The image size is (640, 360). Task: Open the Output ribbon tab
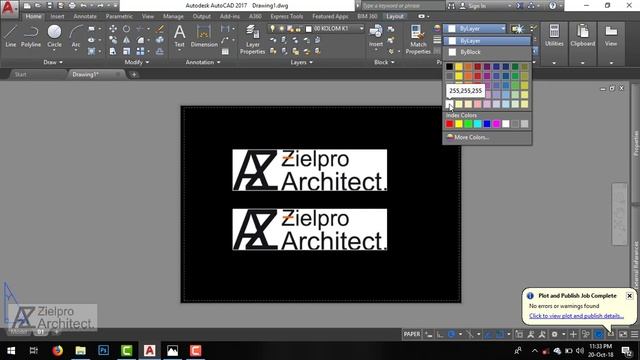(x=202, y=16)
